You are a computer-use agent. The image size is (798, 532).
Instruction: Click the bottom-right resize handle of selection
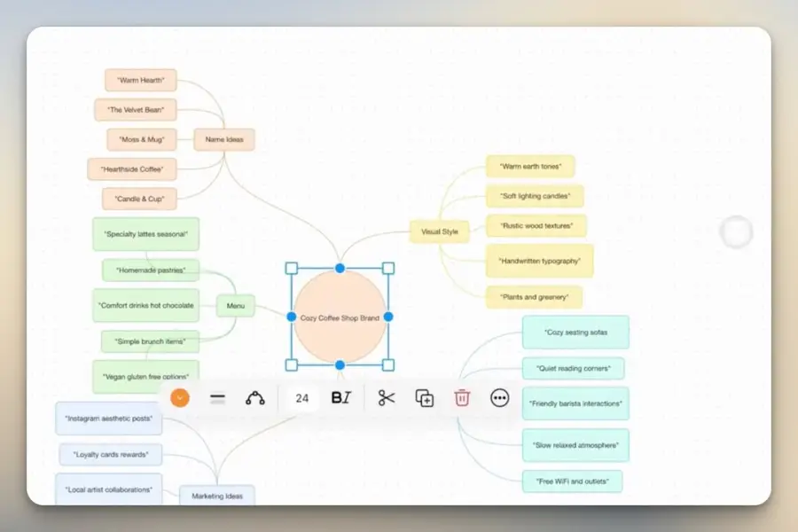[388, 365]
